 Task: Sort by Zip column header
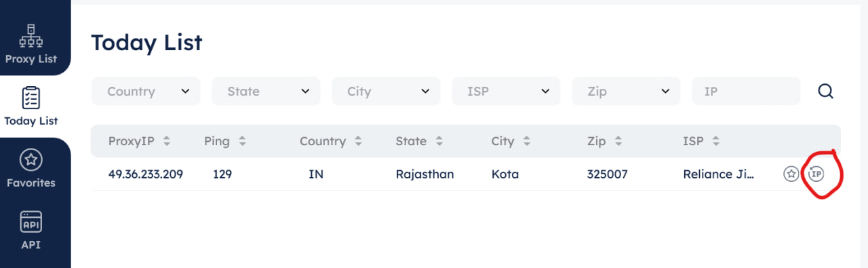(605, 141)
